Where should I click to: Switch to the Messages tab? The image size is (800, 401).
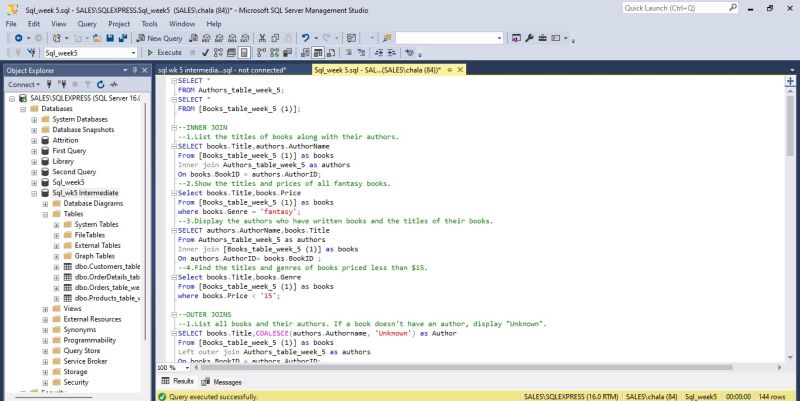tap(221, 382)
